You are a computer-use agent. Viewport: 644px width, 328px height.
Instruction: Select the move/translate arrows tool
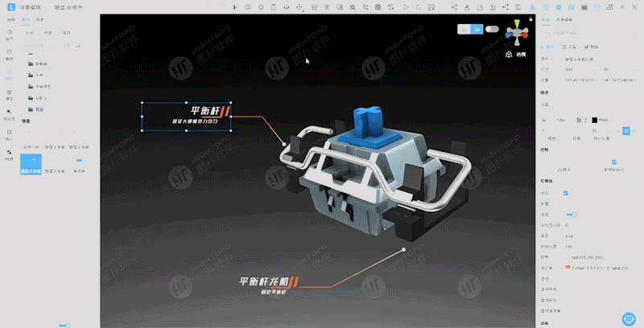pos(299,7)
